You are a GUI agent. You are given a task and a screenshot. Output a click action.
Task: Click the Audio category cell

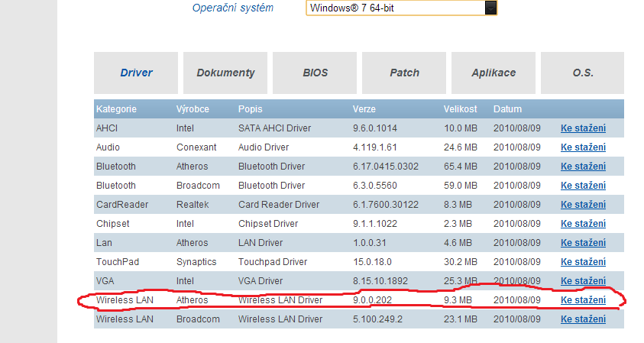[x=108, y=147]
